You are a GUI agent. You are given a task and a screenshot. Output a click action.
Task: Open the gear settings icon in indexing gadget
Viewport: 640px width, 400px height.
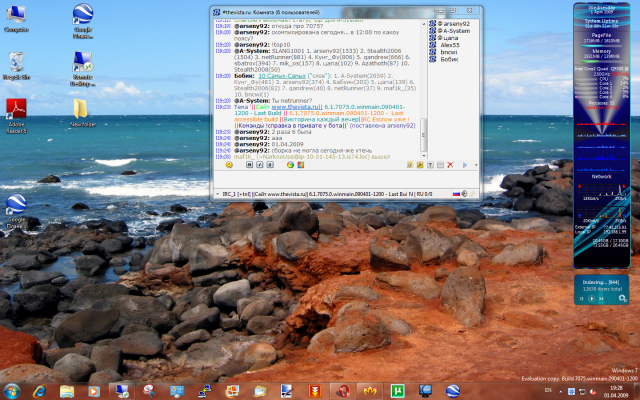coord(622,298)
